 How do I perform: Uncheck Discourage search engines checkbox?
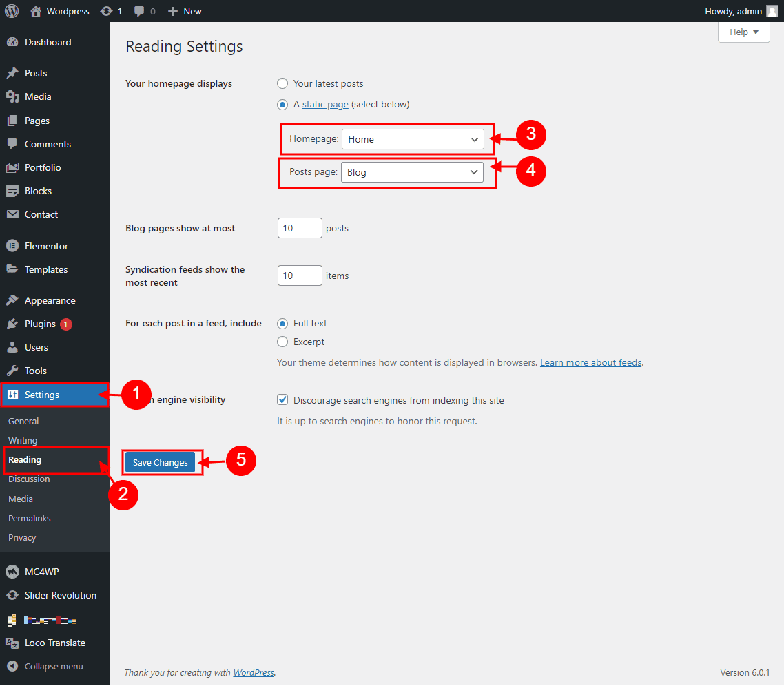coord(282,400)
